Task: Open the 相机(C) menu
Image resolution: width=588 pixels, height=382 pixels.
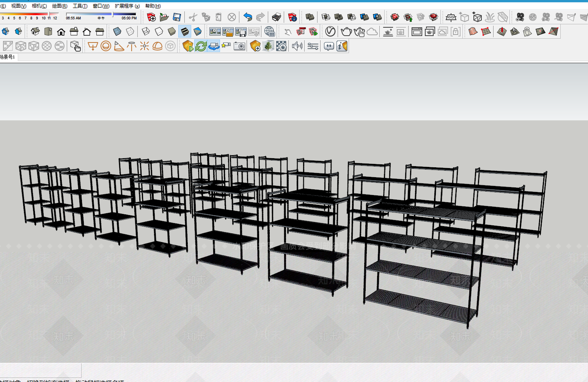Action: point(39,6)
